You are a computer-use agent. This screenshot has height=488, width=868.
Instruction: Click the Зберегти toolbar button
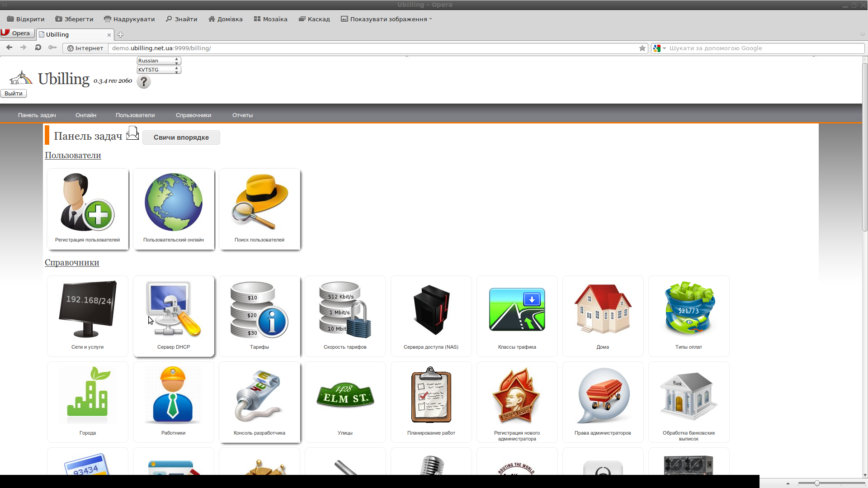coord(74,19)
